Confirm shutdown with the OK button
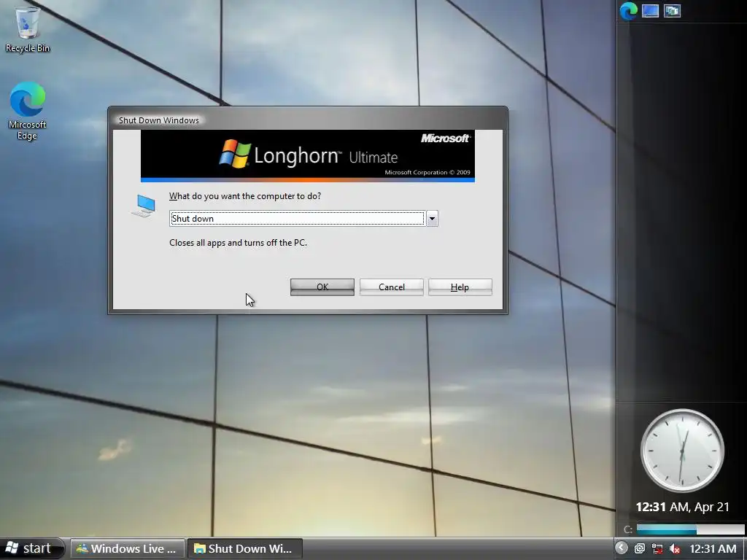The width and height of the screenshot is (747, 560). pos(322,287)
